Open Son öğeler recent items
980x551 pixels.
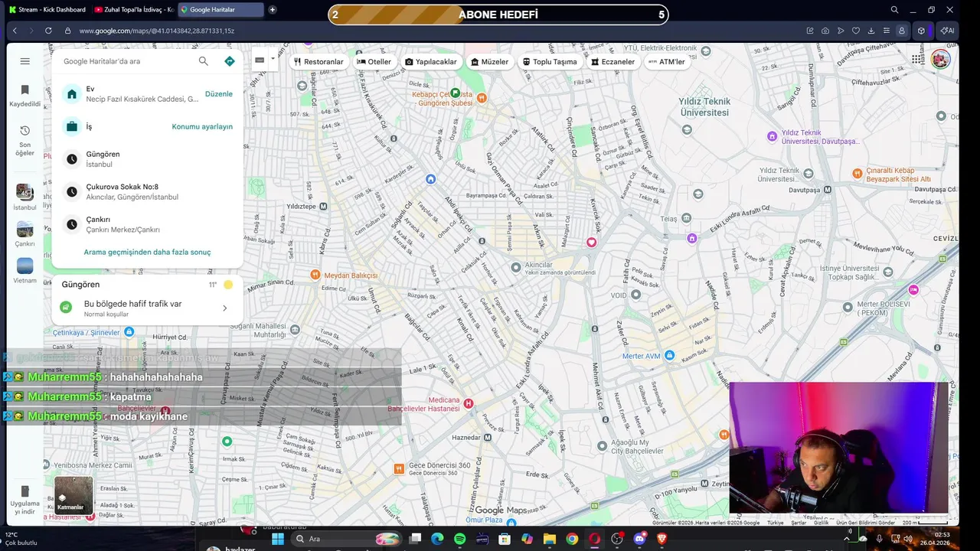(24, 141)
